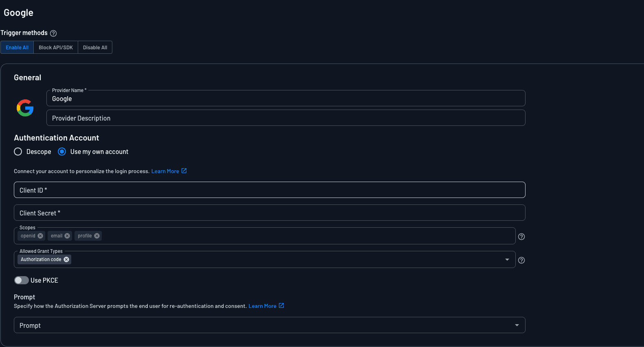Click external link icon after the account Learn More
The width and height of the screenshot is (644, 347).
[x=184, y=171]
